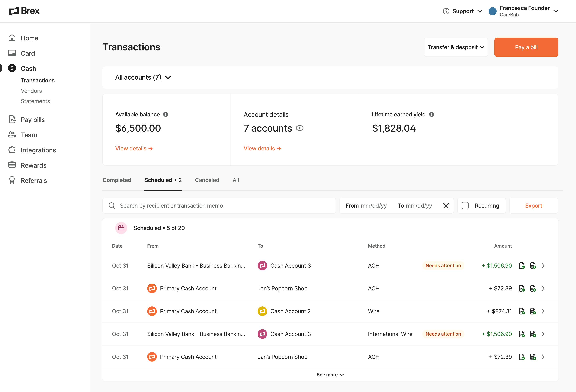Open Francesca Founder account menu

coord(523,11)
